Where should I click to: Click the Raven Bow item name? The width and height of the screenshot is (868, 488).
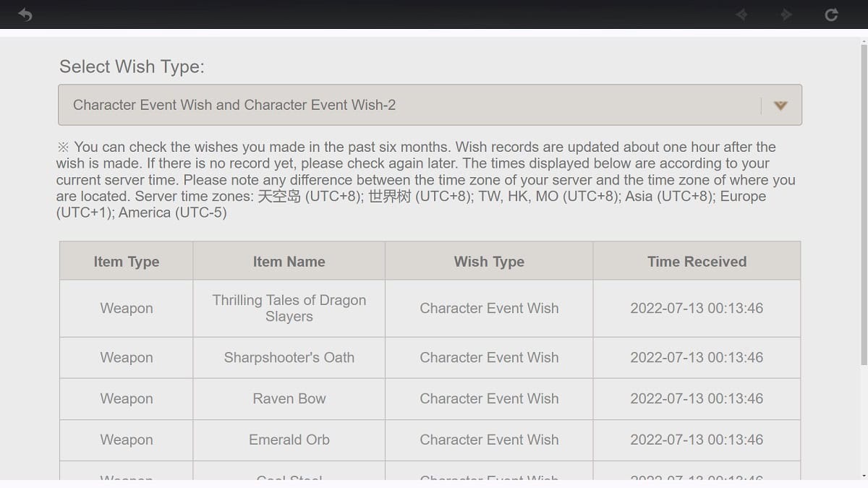click(x=289, y=398)
